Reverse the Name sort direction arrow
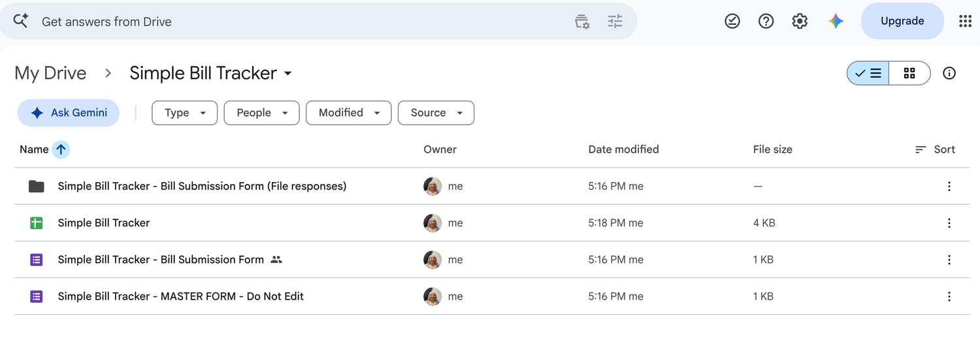This screenshot has width=980, height=344. [61, 149]
